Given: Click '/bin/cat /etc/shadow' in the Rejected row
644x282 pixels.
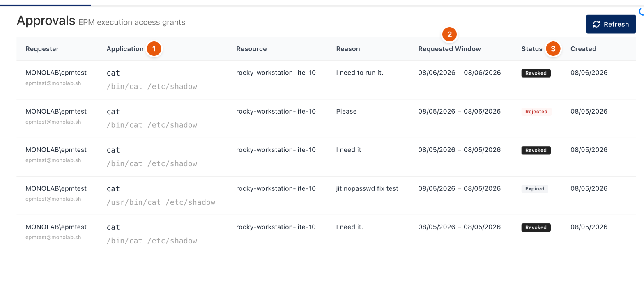Looking at the screenshot, I should (152, 125).
